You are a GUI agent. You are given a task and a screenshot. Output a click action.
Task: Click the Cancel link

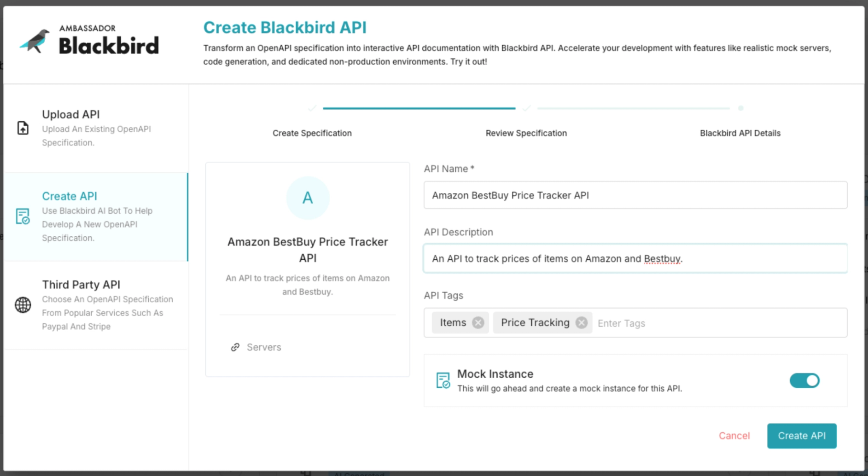pyautogui.click(x=734, y=436)
